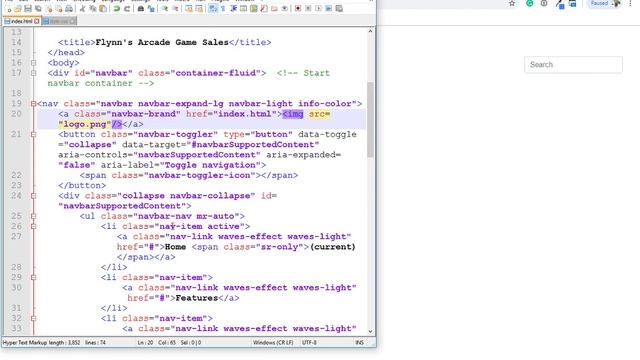Viewport: 640px width, 360px height.
Task: Play back the recorded macro
Action: (x=318, y=9)
